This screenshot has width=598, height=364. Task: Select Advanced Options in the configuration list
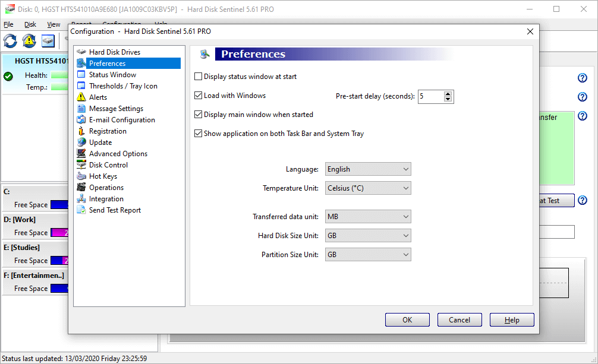coord(118,154)
